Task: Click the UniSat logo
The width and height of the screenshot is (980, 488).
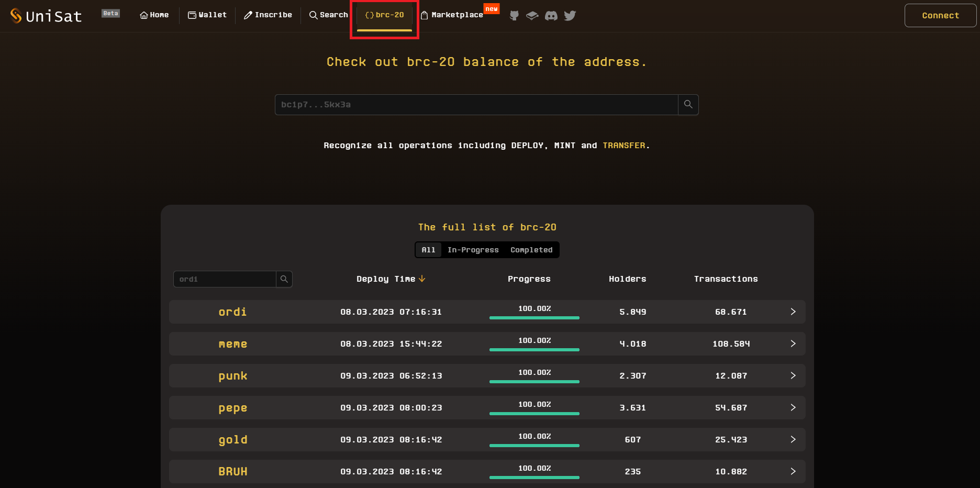Action: click(x=46, y=16)
